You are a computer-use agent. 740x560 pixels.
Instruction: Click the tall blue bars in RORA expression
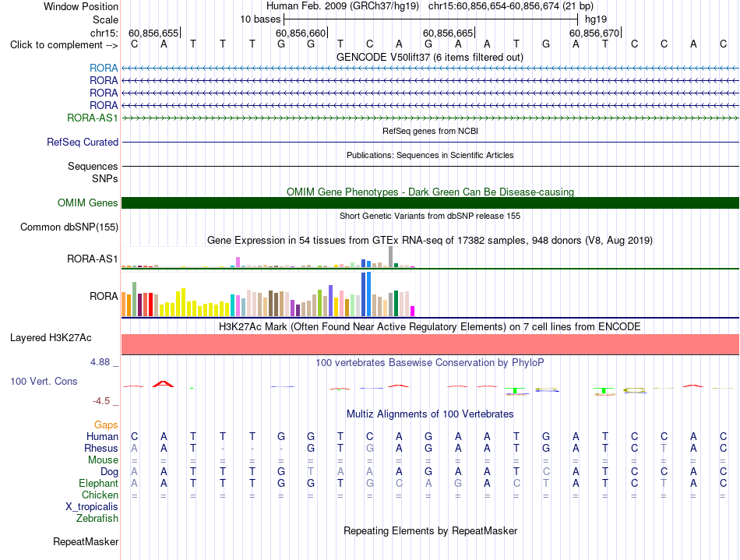click(x=366, y=294)
